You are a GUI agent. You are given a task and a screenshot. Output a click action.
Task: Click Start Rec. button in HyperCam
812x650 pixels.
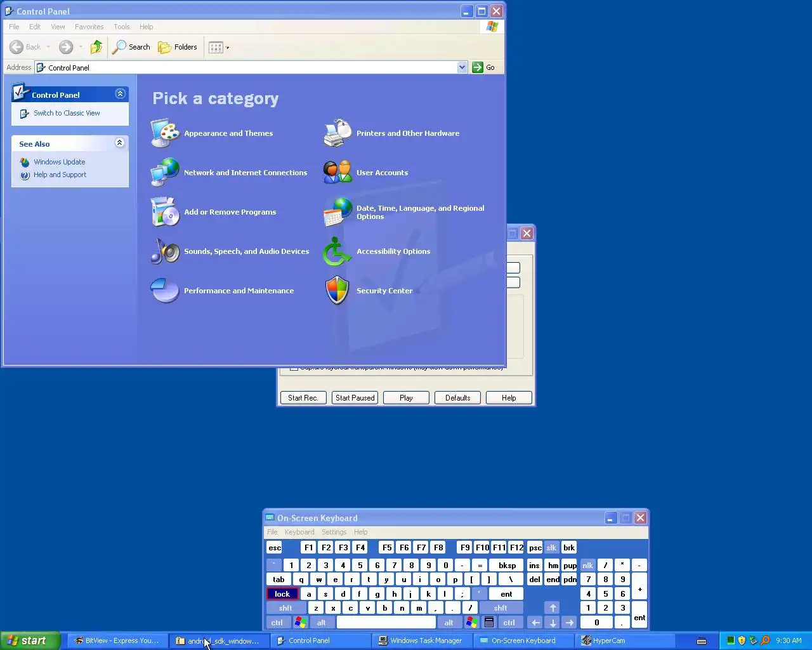[303, 398]
